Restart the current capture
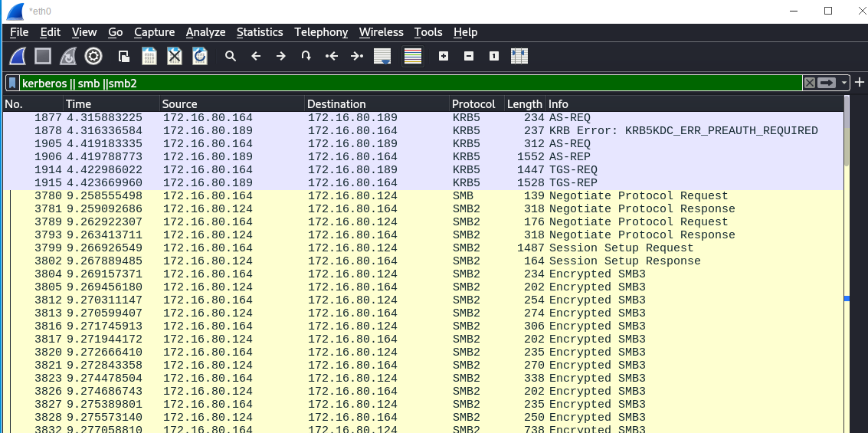 pos(68,56)
